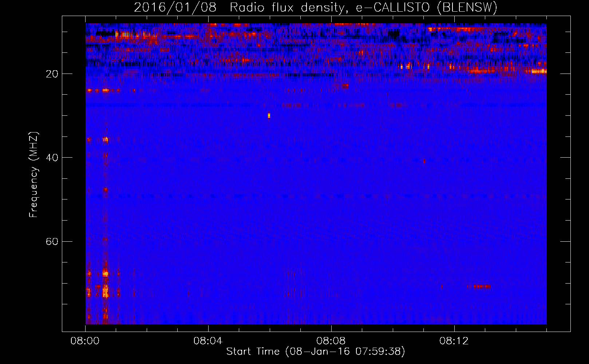This screenshot has height=364, width=589.
Task: Click the '08:04' time tick label
Action: pos(208,341)
